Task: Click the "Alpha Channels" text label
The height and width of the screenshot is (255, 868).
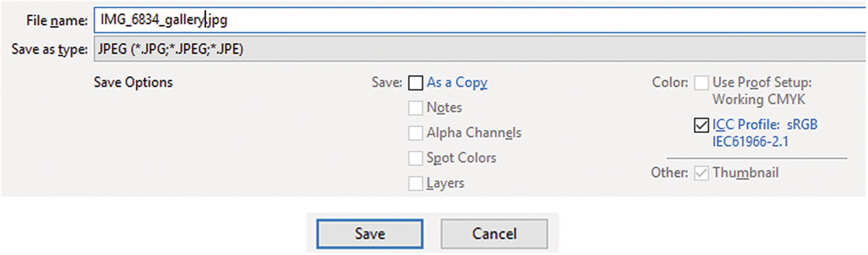Action: 474,133
